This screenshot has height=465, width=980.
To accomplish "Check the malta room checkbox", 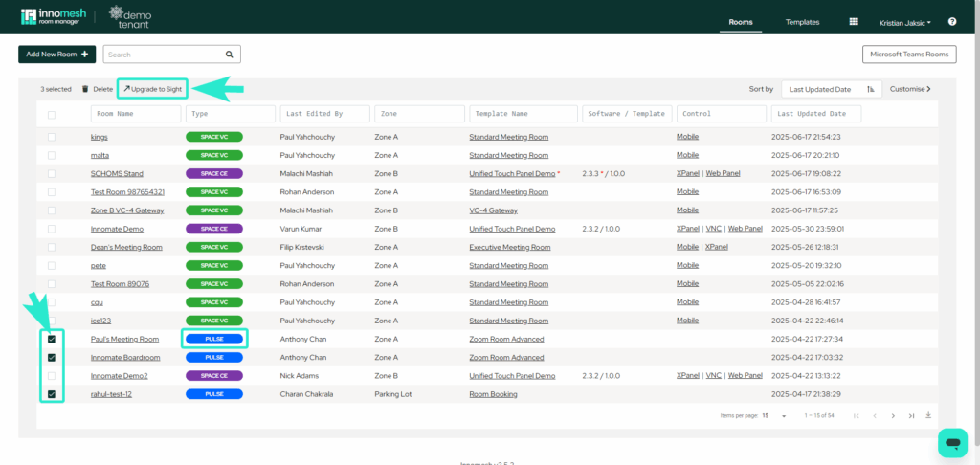I will pos(52,155).
